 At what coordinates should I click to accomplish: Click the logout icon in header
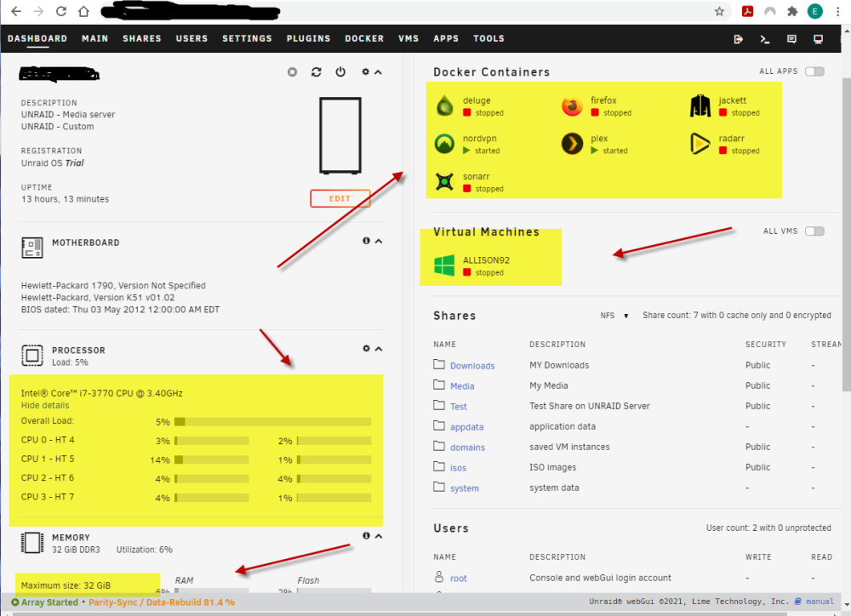738,39
